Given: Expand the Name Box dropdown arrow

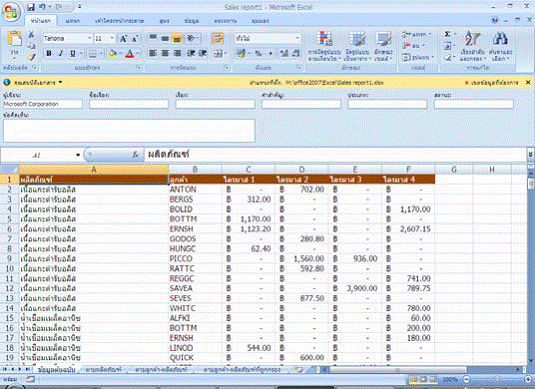Looking at the screenshot, I should (78, 155).
